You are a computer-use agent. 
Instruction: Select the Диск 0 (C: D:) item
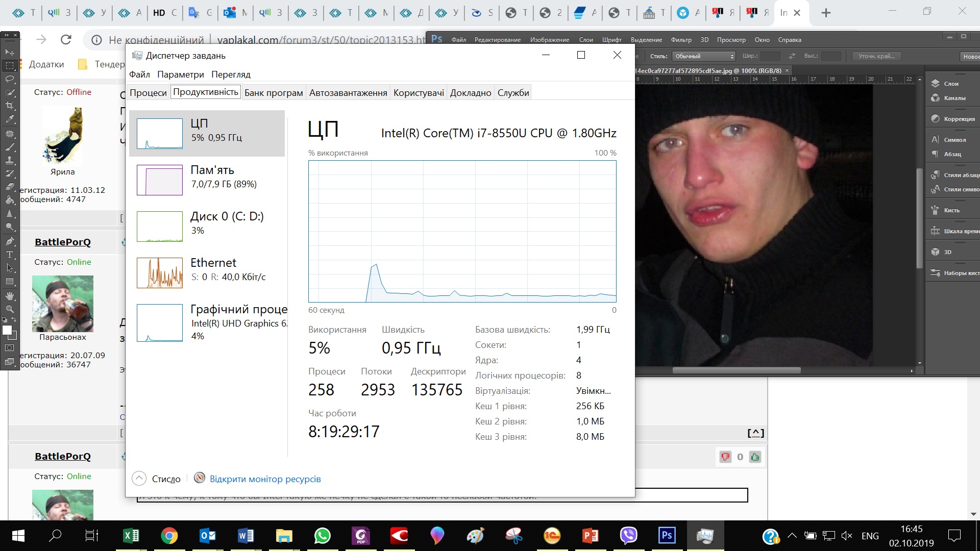pos(207,226)
